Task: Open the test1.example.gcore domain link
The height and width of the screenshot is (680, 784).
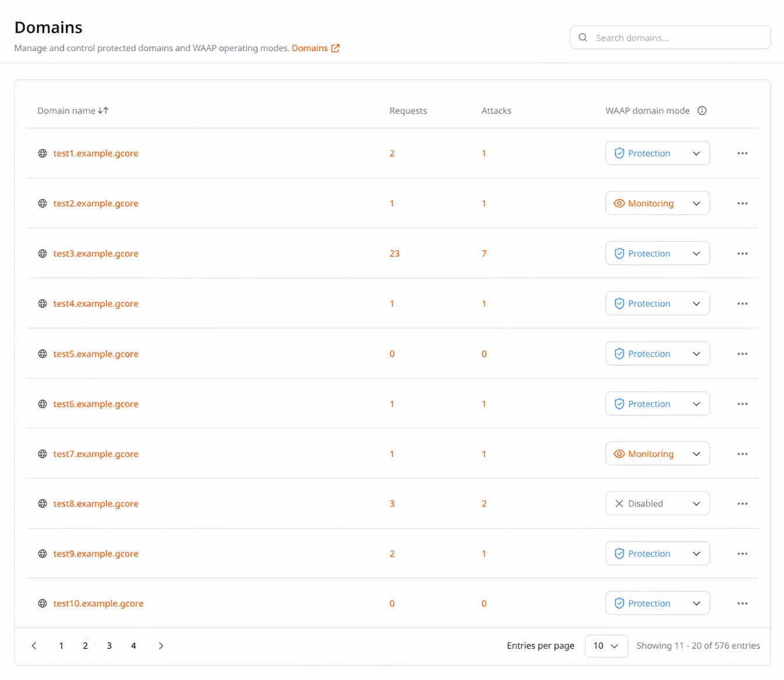Action: [96, 153]
